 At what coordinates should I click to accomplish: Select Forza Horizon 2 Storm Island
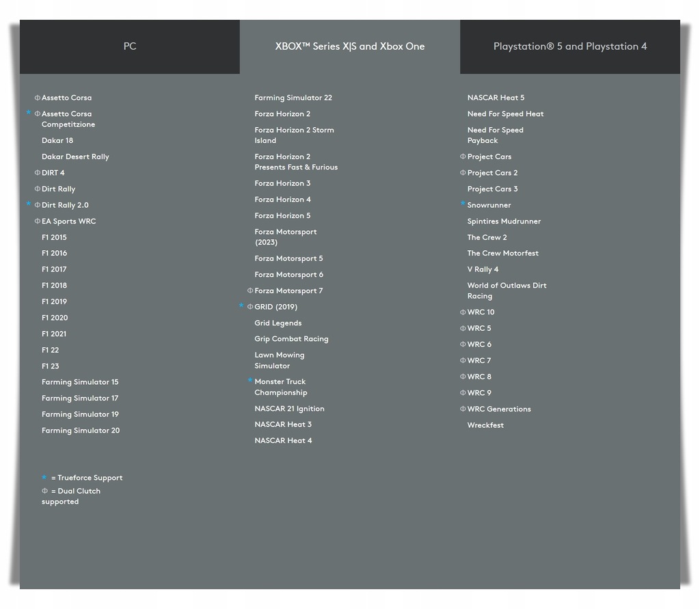(x=294, y=135)
